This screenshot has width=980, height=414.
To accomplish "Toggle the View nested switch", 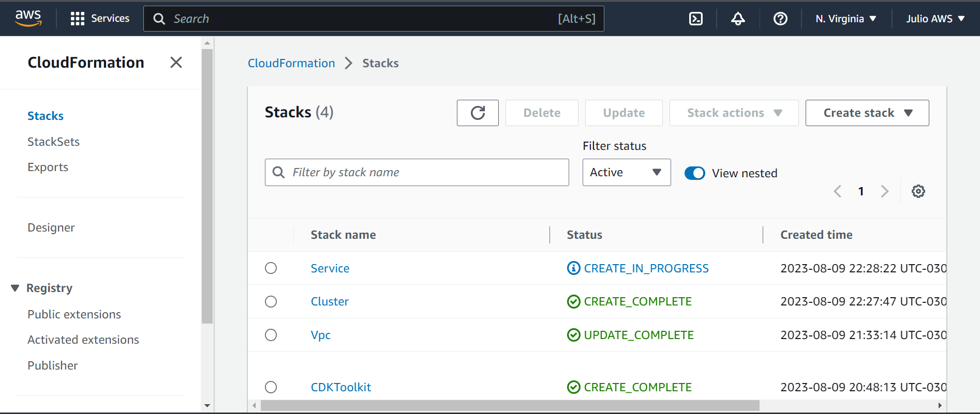I will click(694, 173).
